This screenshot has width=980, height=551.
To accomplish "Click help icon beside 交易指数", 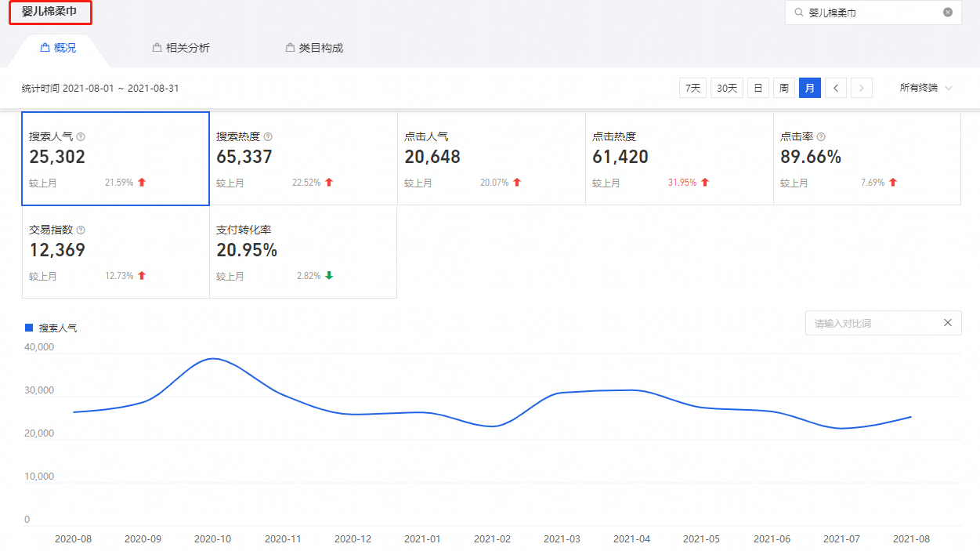I will pyautogui.click(x=81, y=230).
